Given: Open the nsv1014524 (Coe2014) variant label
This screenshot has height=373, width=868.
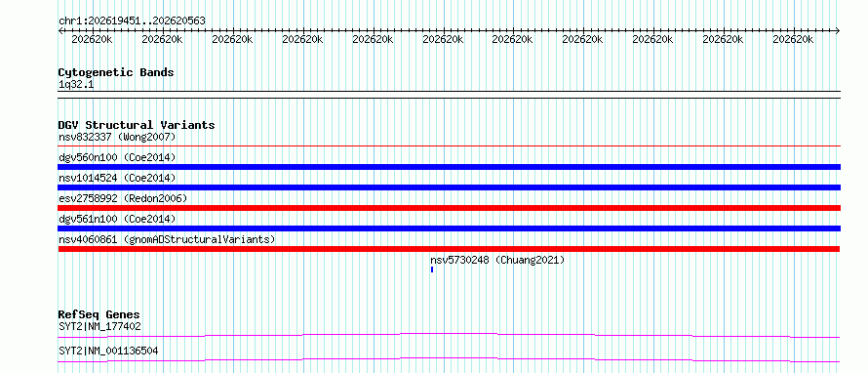Looking at the screenshot, I should (x=117, y=178).
